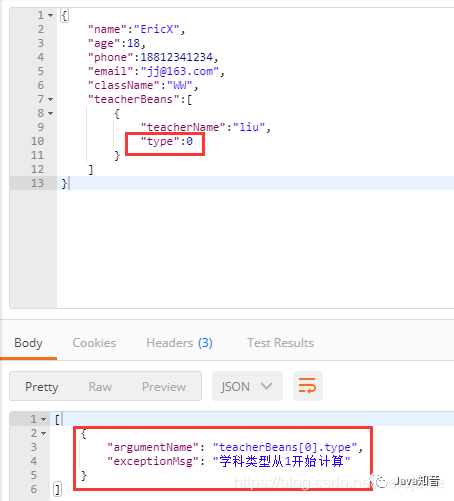Click the closing brace on request line 13
454x501 pixels.
coord(64,183)
